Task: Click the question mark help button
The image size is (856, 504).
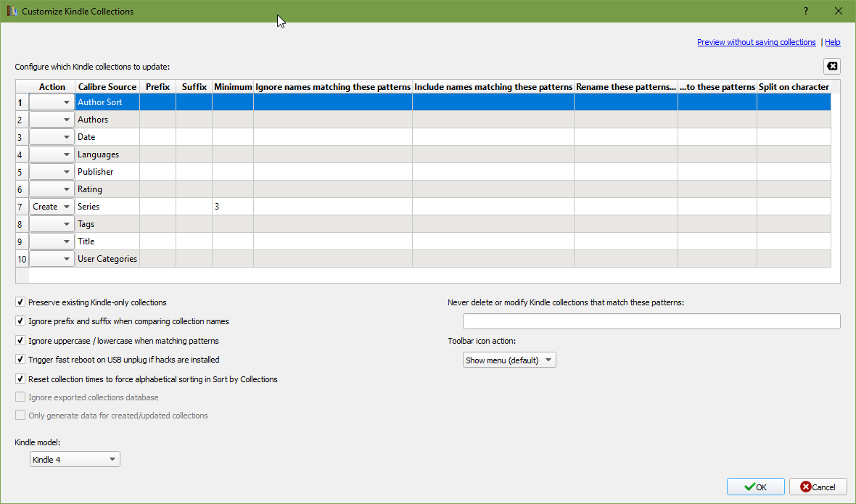Action: tap(806, 11)
